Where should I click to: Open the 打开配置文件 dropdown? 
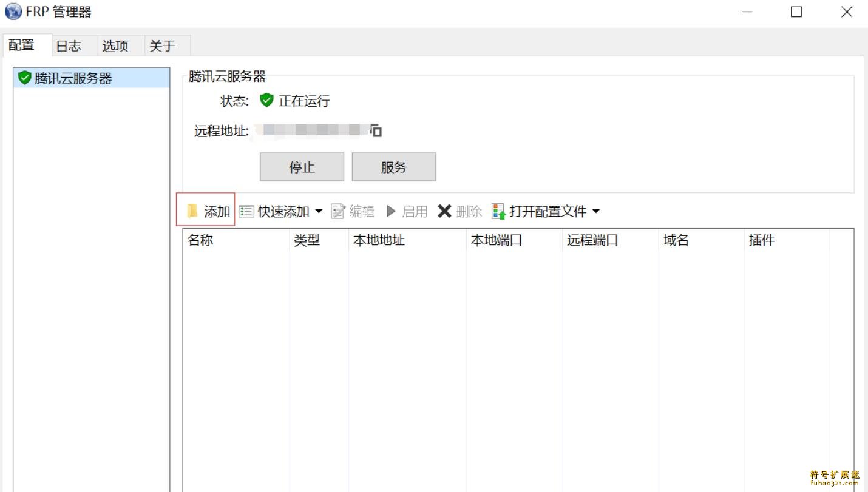pos(546,211)
